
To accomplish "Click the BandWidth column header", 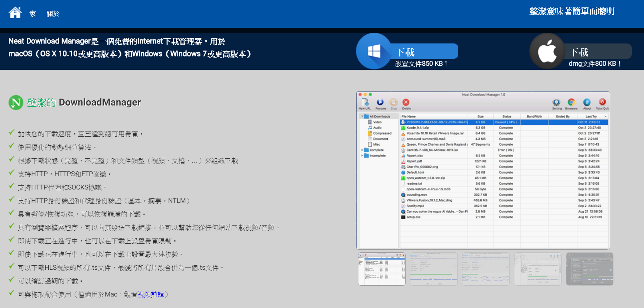I will (x=534, y=117).
